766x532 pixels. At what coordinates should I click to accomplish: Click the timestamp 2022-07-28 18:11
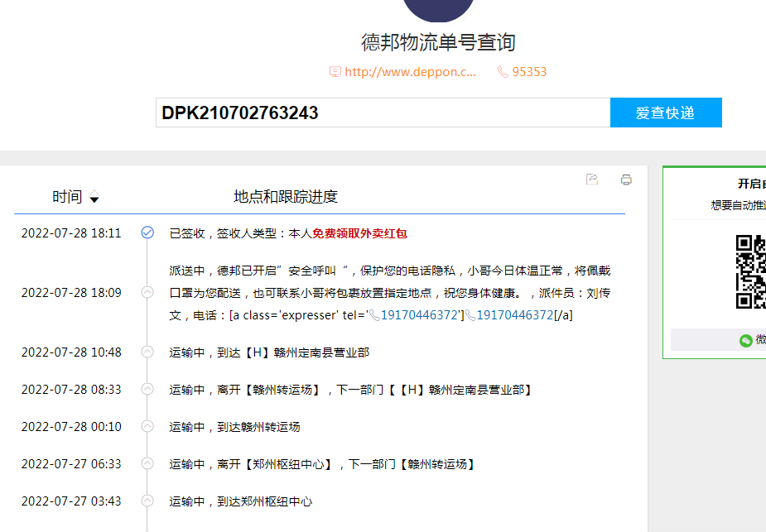pos(71,233)
